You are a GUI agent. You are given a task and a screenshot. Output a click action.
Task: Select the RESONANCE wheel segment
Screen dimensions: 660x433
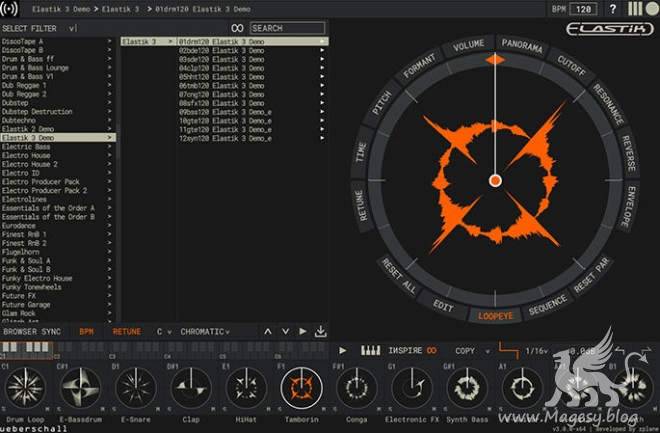coord(608,104)
